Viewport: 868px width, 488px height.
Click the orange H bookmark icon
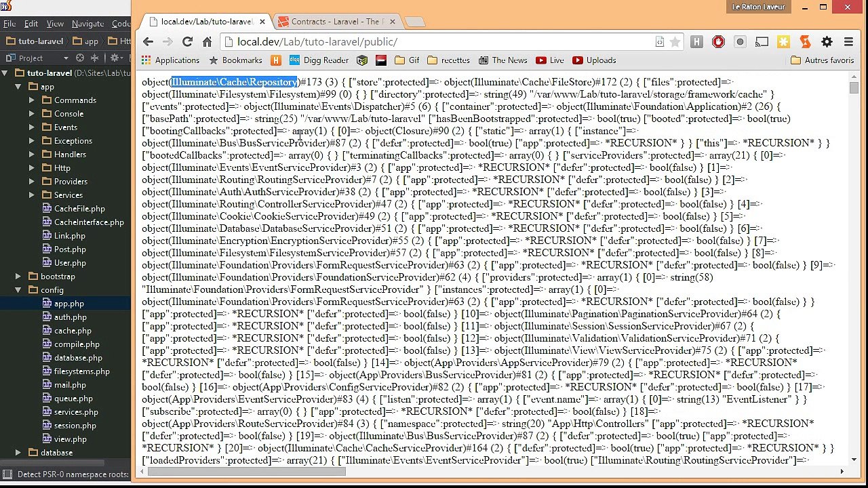(x=276, y=60)
